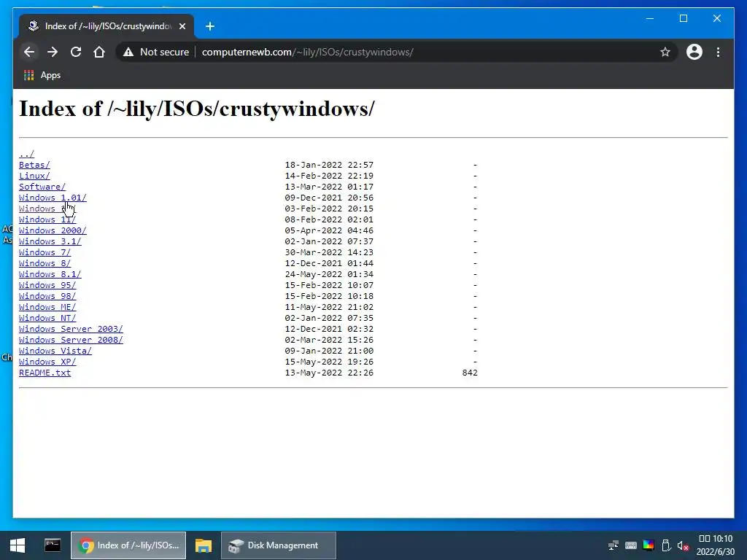Image resolution: width=747 pixels, height=560 pixels.
Task: Switch to Chrome taskbar button
Action: coord(128,545)
